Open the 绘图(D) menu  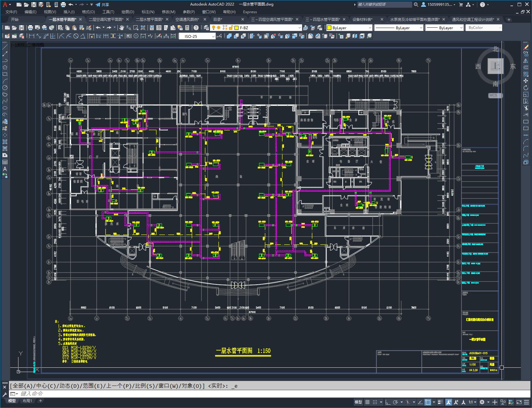[x=128, y=12]
